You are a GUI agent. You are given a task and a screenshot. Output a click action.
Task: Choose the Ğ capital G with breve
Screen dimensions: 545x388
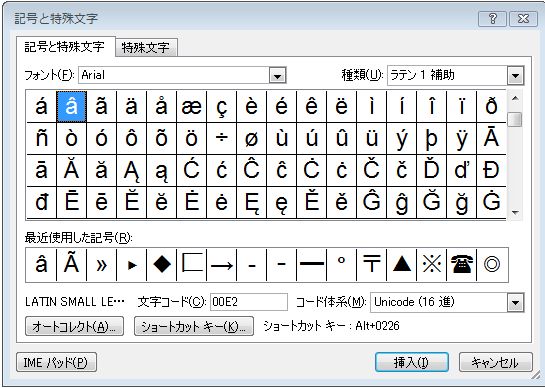click(x=431, y=202)
